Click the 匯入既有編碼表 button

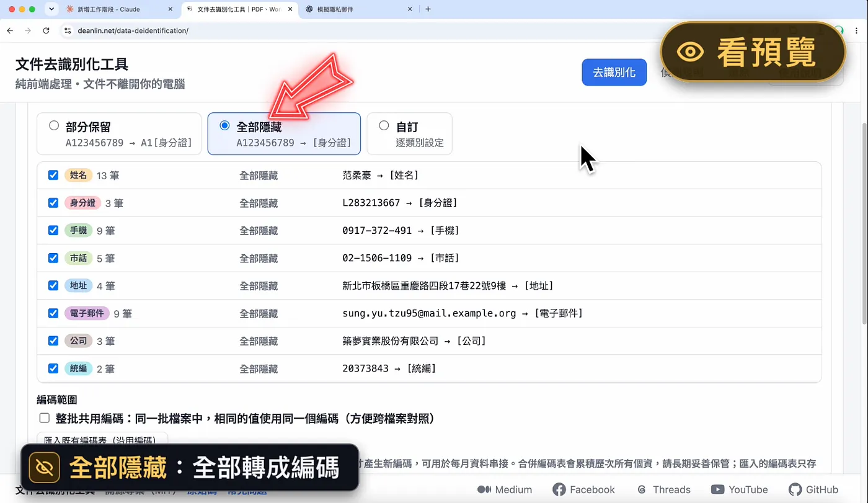pos(102,439)
